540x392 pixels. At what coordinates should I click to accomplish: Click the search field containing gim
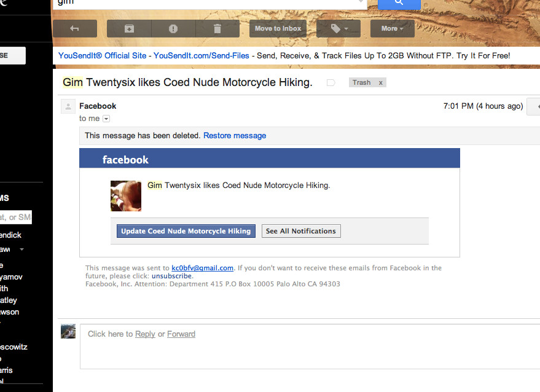click(x=209, y=4)
